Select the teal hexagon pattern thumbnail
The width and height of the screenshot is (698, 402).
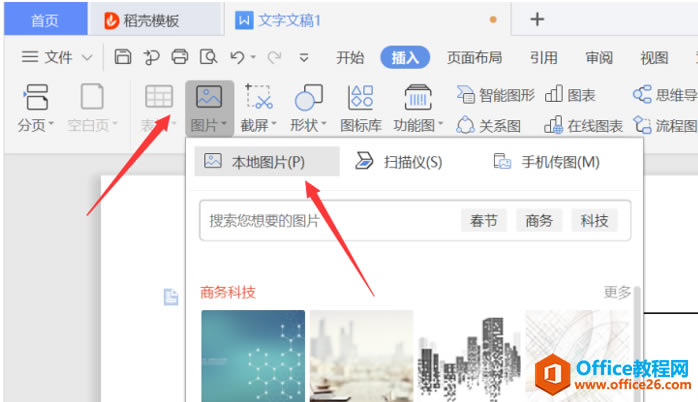[x=253, y=356]
